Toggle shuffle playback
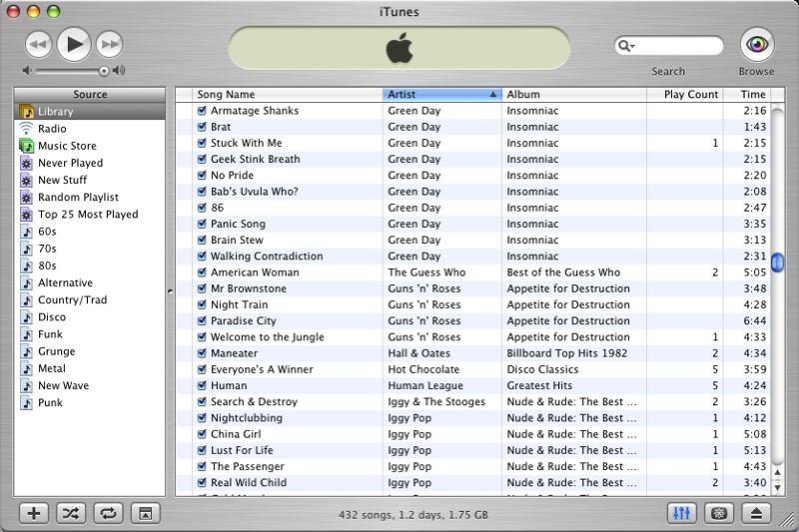Image resolution: width=799 pixels, height=532 pixels. pos(71,514)
